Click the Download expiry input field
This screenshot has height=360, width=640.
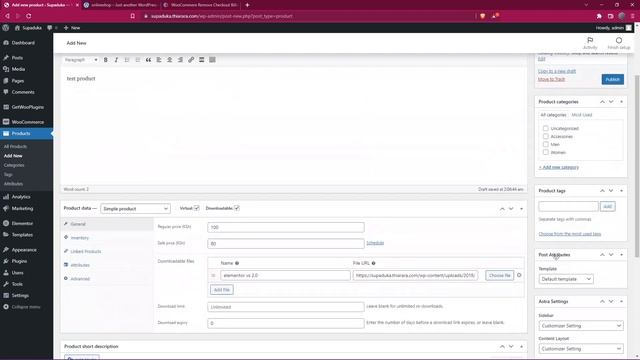286,323
